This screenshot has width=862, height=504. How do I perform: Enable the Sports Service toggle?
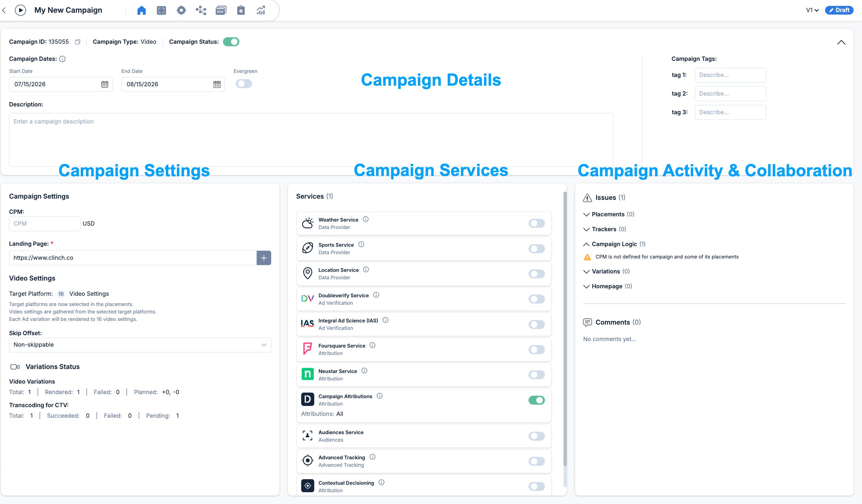(537, 249)
